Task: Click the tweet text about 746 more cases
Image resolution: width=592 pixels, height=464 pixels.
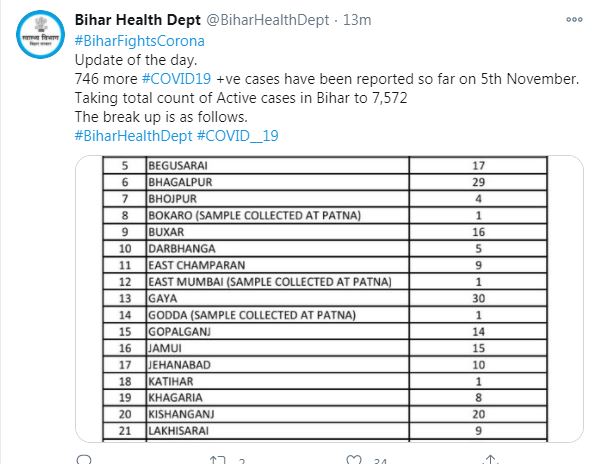Action: (x=327, y=79)
